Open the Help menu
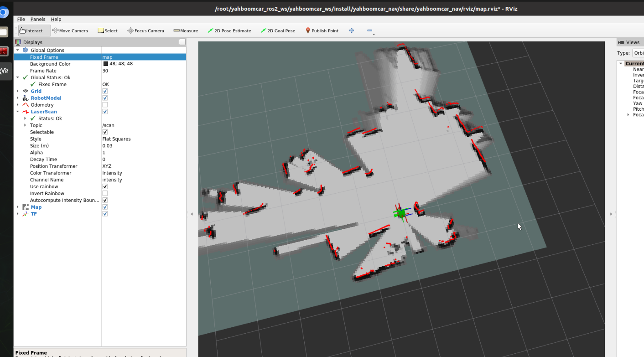 click(56, 19)
